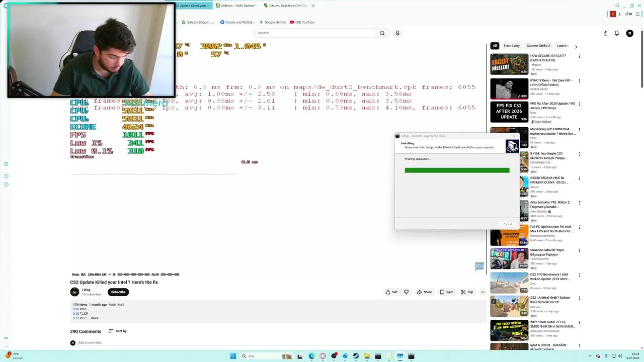Open browser profile K badge
The height and width of the screenshot is (362, 644).
click(x=613, y=14)
